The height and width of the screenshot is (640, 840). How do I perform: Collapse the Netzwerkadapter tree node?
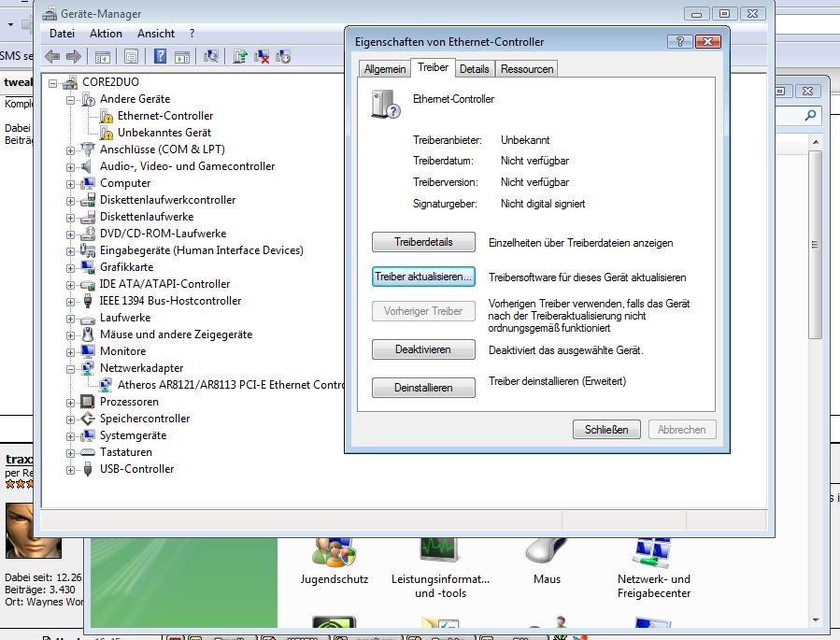point(70,368)
